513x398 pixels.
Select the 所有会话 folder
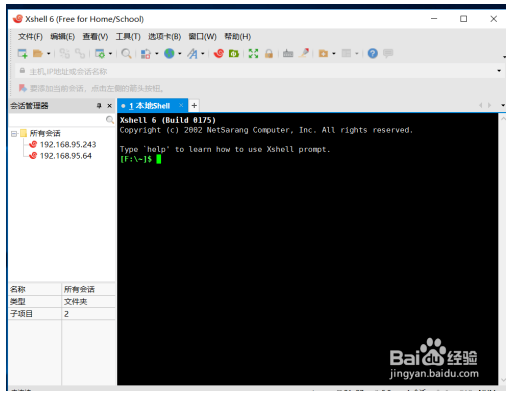click(x=45, y=134)
